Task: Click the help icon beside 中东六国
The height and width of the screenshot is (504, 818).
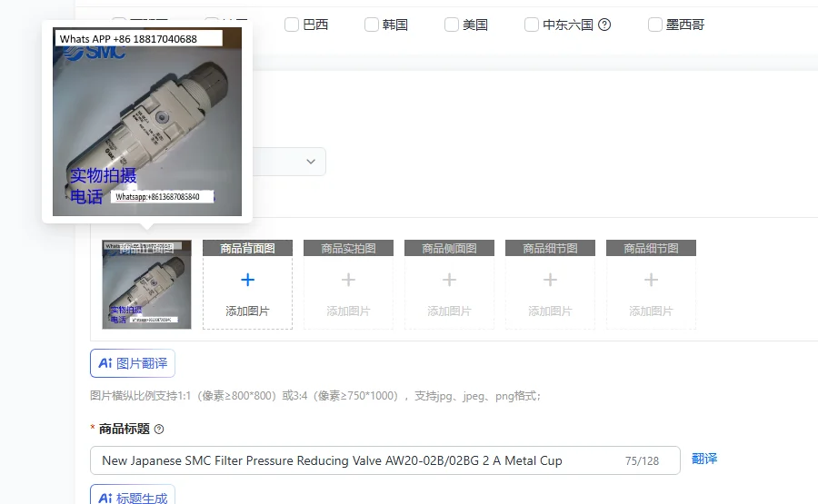Action: (604, 25)
